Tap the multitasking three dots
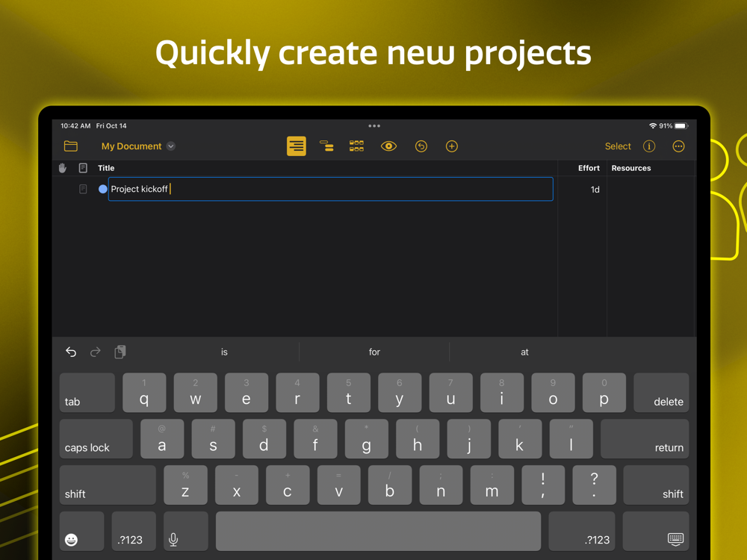The height and width of the screenshot is (560, 747). tap(374, 125)
